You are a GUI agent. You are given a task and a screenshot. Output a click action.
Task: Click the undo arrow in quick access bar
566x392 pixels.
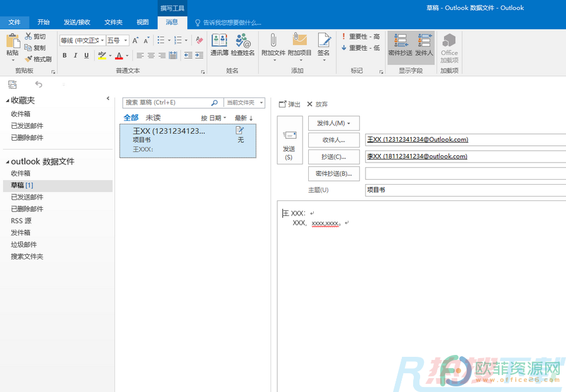point(38,84)
